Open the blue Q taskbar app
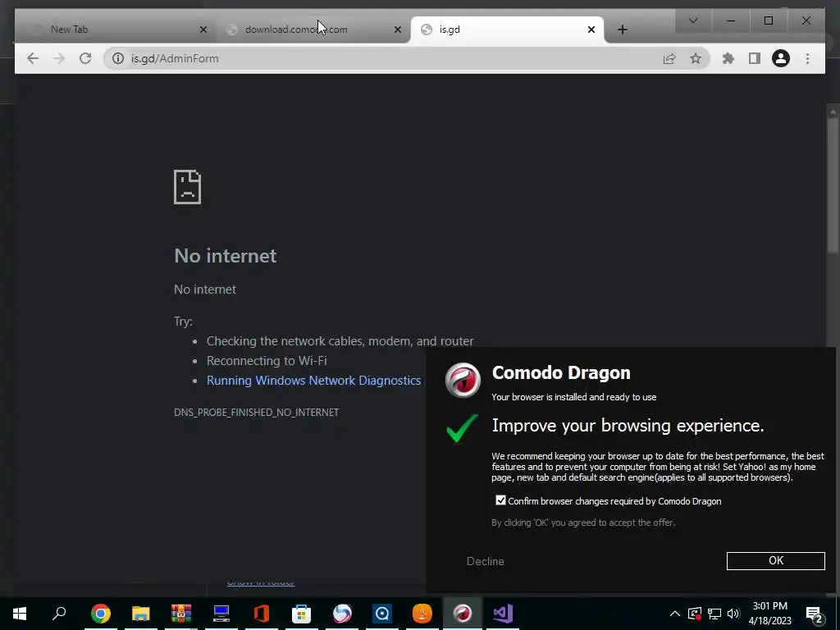The image size is (840, 630). [382, 614]
